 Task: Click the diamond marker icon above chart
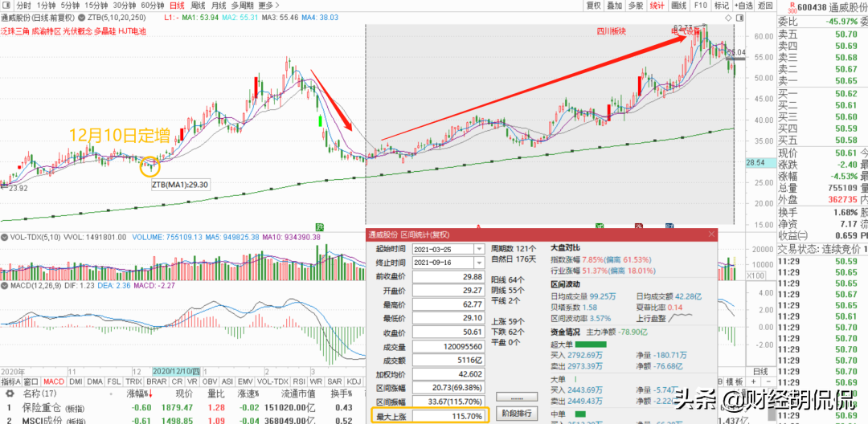(730, 17)
